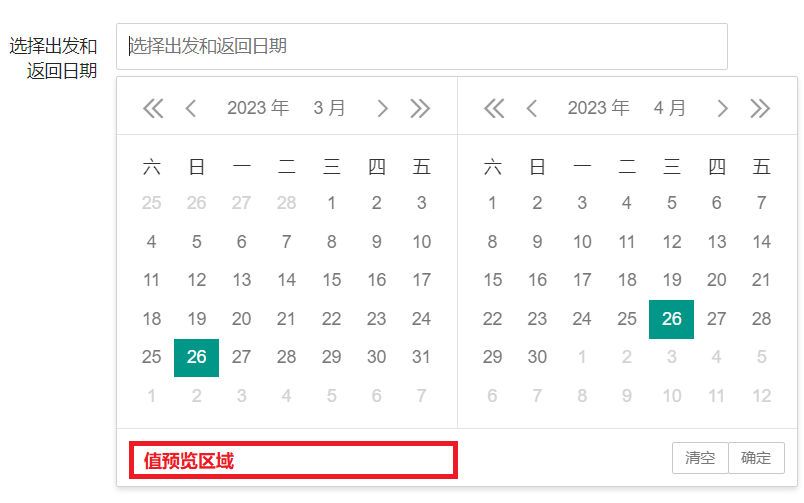The height and width of the screenshot is (503, 804).
Task: Go to next year in March panel
Action: [x=420, y=108]
